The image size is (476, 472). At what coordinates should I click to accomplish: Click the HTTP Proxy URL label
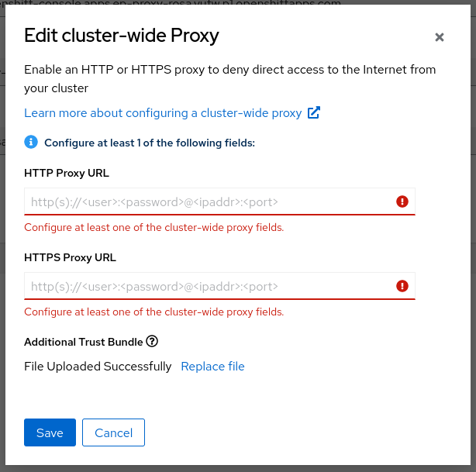[67, 173]
